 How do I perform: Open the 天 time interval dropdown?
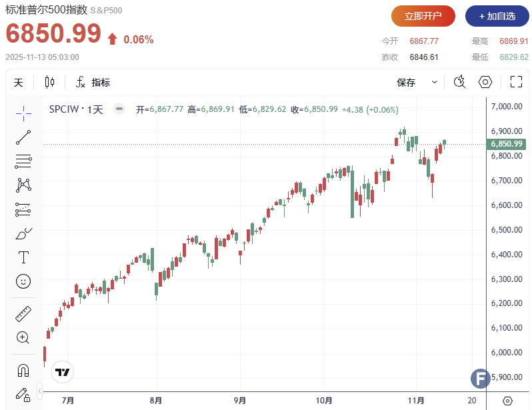click(x=19, y=83)
